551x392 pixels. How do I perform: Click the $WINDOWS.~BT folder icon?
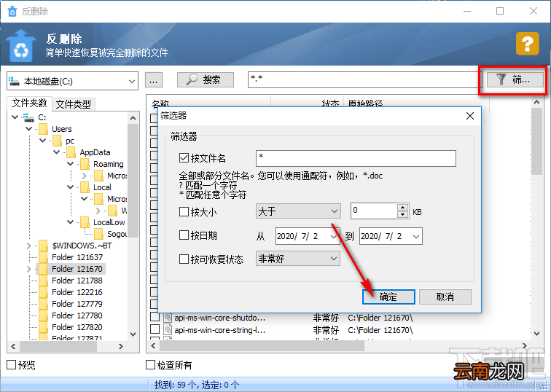point(44,246)
